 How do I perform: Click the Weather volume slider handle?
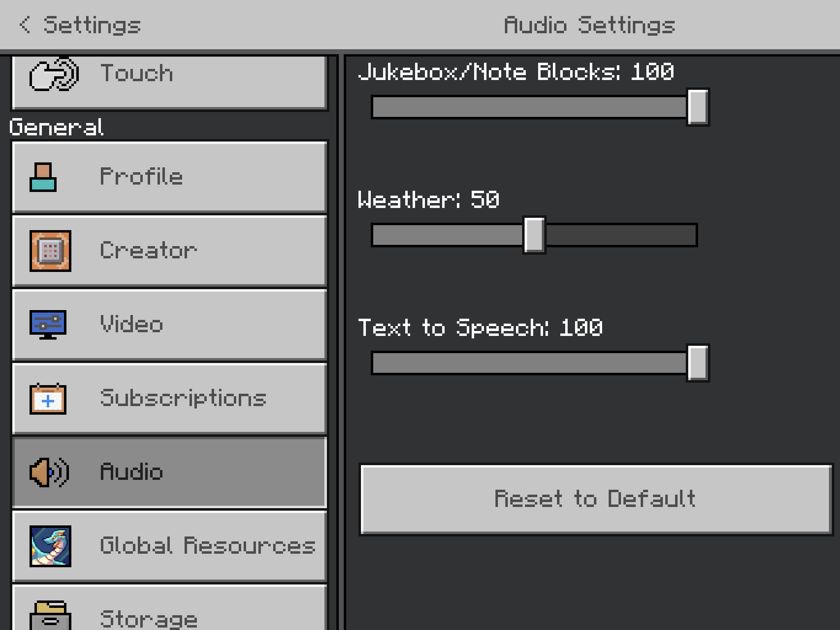(534, 235)
